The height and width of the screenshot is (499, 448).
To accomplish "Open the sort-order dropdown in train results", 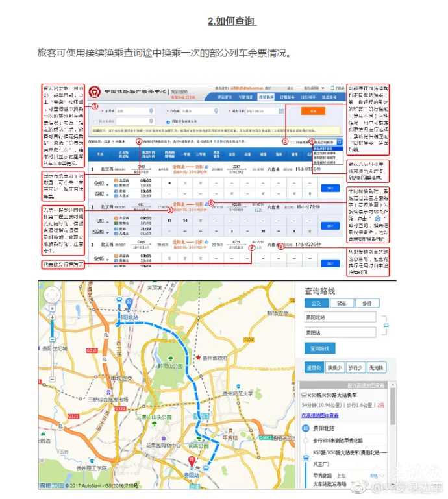I will (325, 141).
